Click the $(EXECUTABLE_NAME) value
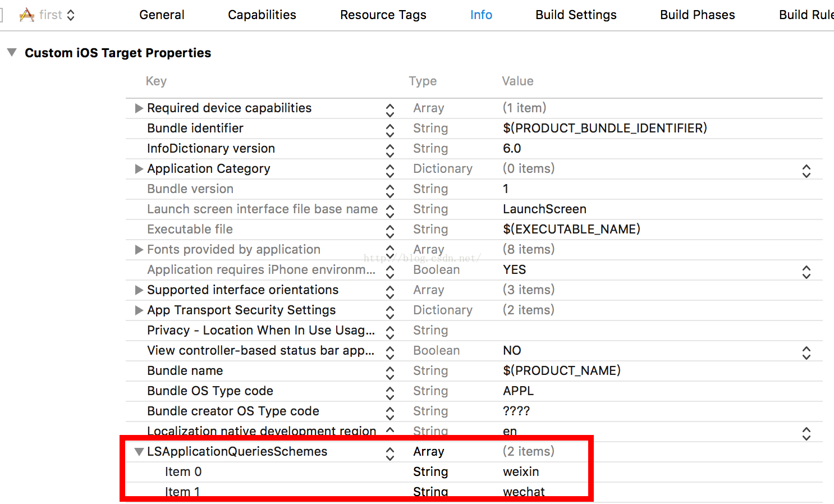 click(x=571, y=230)
